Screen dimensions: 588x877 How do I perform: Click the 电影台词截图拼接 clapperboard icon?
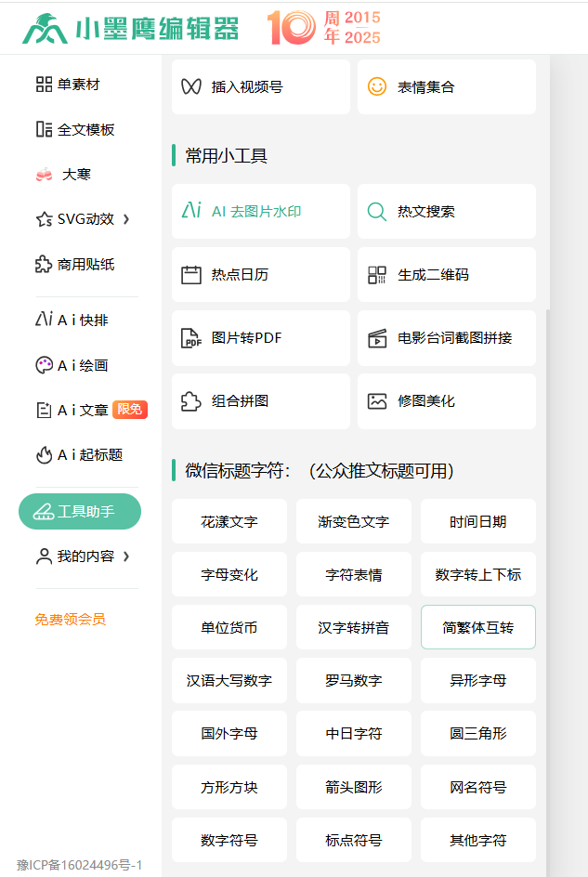coord(377,338)
